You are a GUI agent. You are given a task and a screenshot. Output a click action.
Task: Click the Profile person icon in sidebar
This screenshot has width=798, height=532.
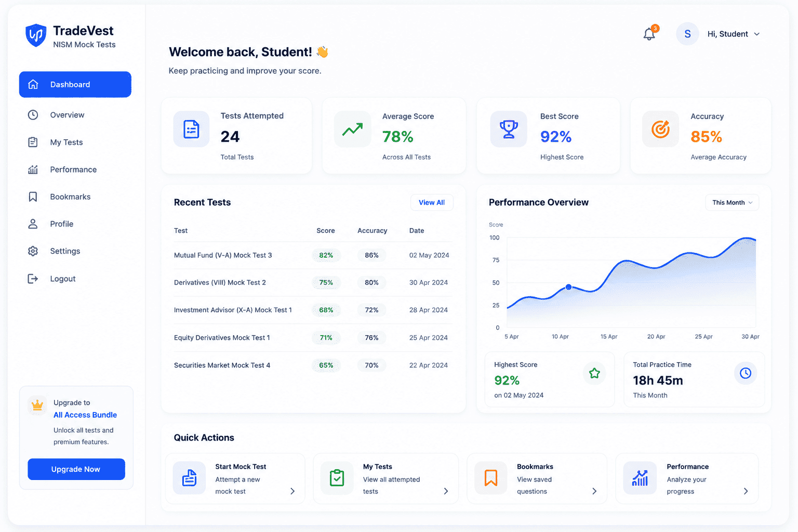(x=33, y=224)
